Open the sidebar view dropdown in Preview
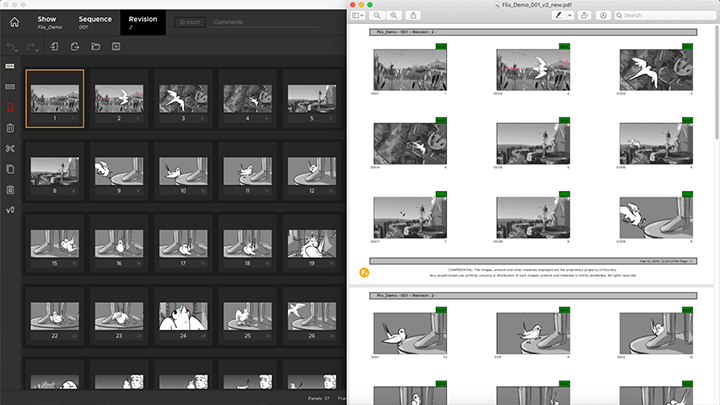720x405 pixels. pyautogui.click(x=361, y=16)
